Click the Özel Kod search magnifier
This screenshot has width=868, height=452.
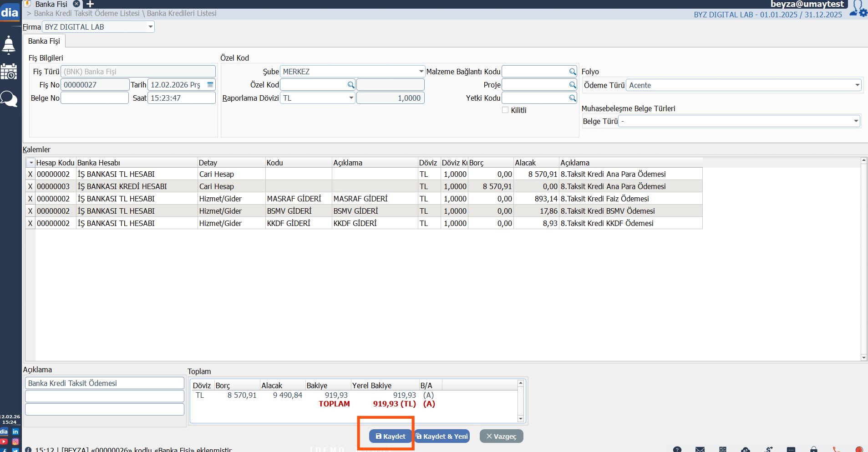point(351,85)
